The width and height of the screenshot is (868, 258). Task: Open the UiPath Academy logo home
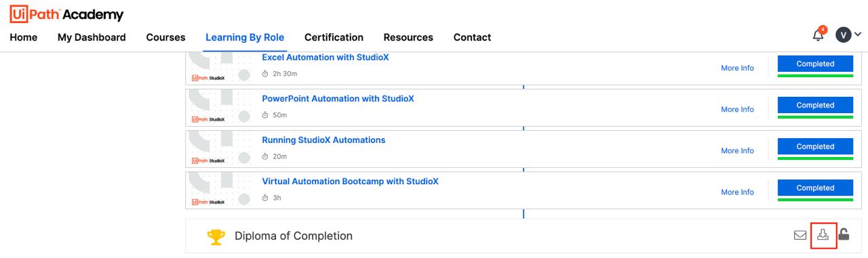[x=66, y=14]
